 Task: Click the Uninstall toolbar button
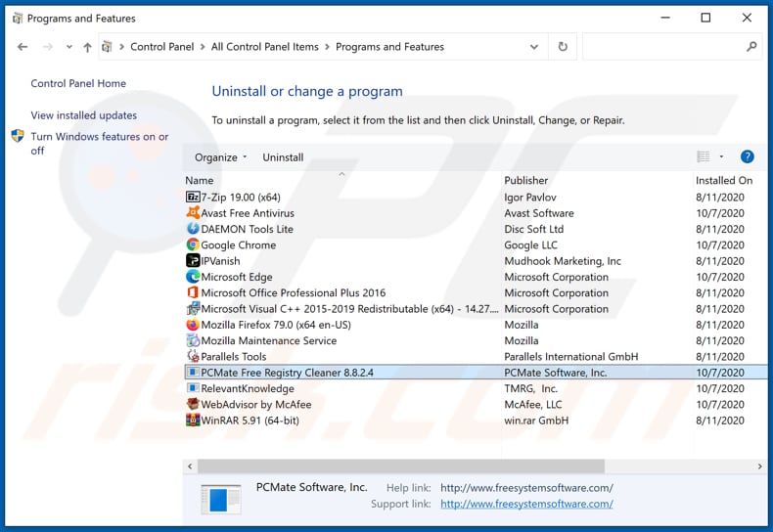click(283, 157)
